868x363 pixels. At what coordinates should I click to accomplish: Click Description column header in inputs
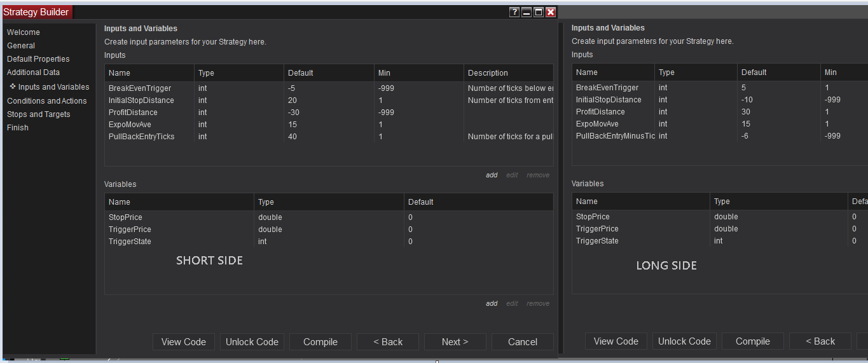(x=488, y=73)
